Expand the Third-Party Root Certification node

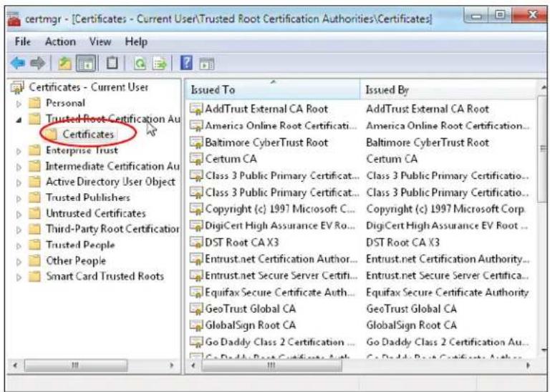[19, 230]
